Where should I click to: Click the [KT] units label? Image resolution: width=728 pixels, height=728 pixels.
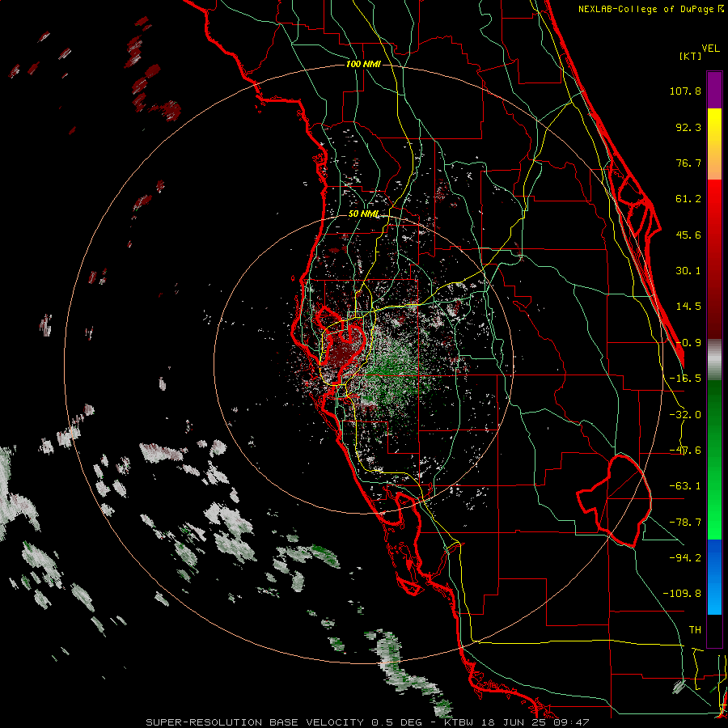pos(691,56)
